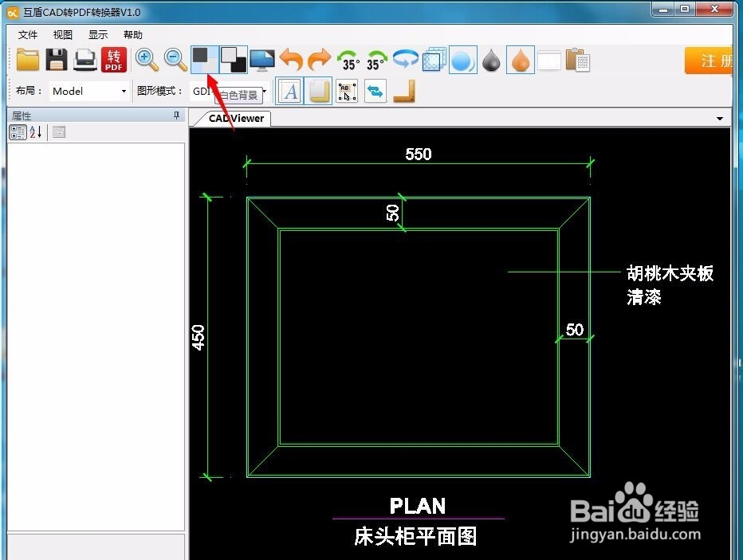Viewport: 743px width, 560px height.
Task: Select the CADViewer tab
Action: [x=236, y=119]
